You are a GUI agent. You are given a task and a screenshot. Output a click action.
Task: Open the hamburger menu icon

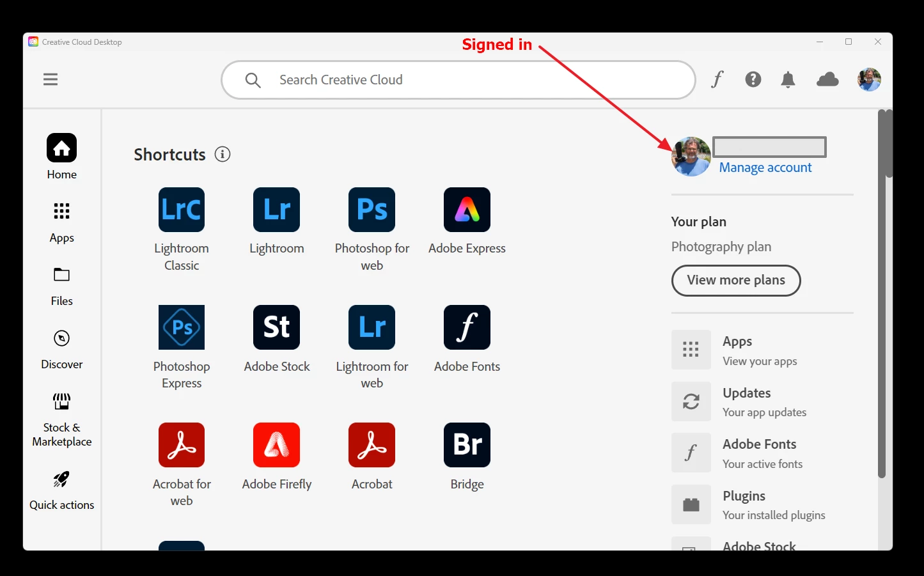(51, 79)
